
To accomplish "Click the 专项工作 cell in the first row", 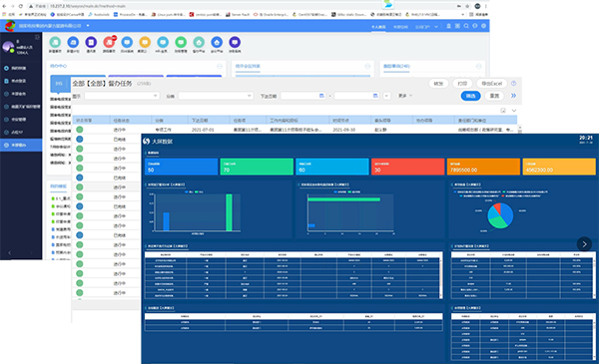I will 163,130.
